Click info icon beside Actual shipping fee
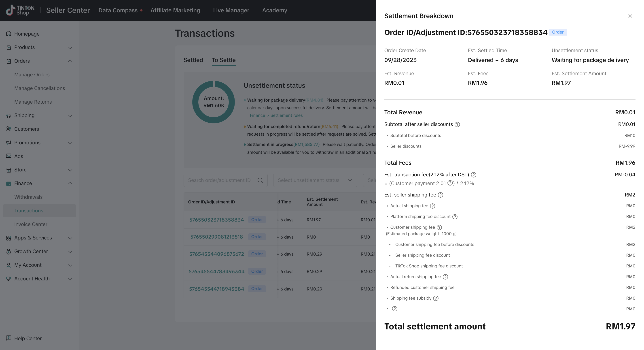 [x=432, y=206]
